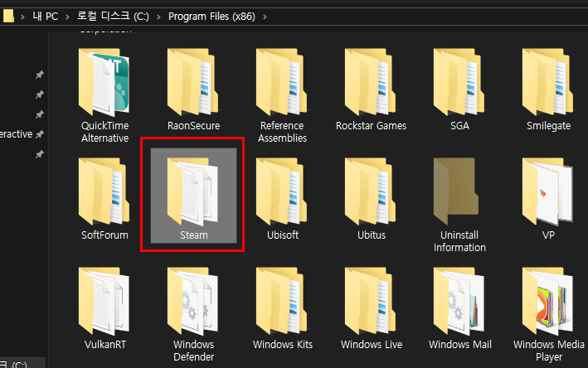Expand chevron after 내 PC breadcrumb

tap(67, 17)
